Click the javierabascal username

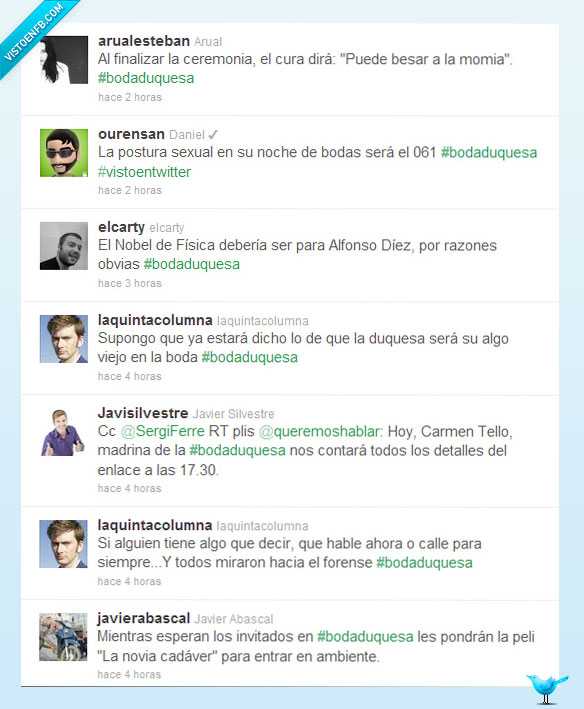pos(143,618)
